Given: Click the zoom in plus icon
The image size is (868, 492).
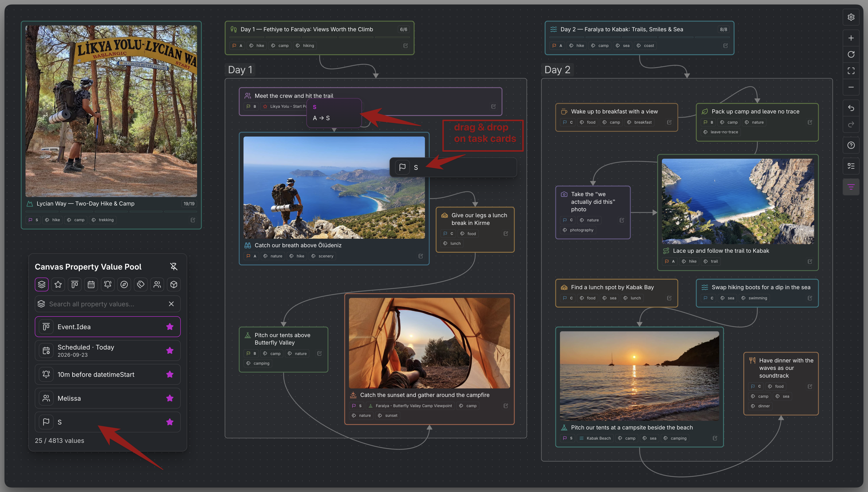Looking at the screenshot, I should pos(851,38).
